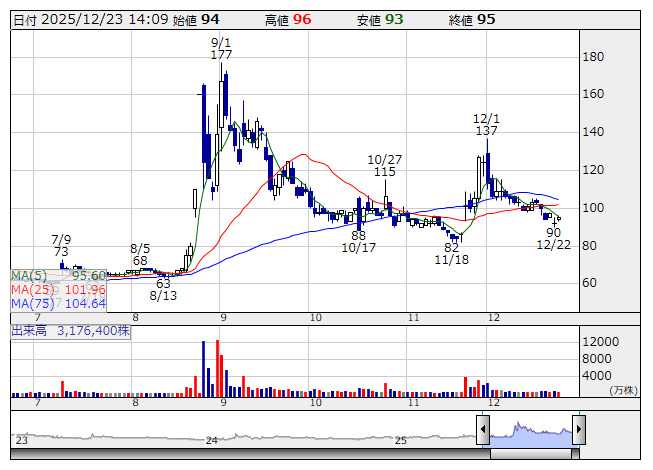Click the 高値 high price value 96
This screenshot has height=470, width=653.
[302, 19]
